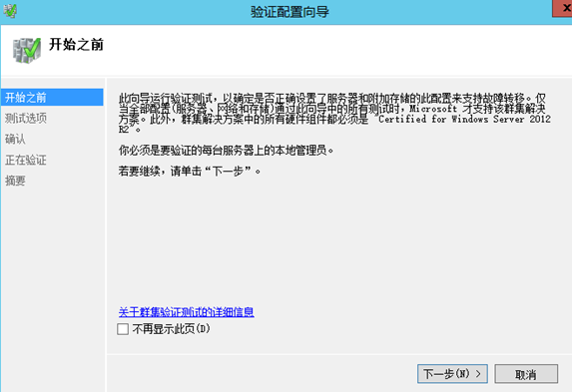Screen dimensions: 572x392
Task: Open the 关于群集验证测试的详细信息 link
Action: [x=186, y=312]
